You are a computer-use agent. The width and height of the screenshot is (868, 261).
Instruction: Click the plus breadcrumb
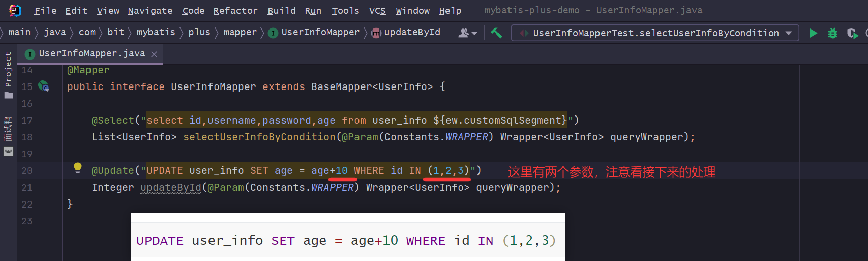pyautogui.click(x=199, y=32)
